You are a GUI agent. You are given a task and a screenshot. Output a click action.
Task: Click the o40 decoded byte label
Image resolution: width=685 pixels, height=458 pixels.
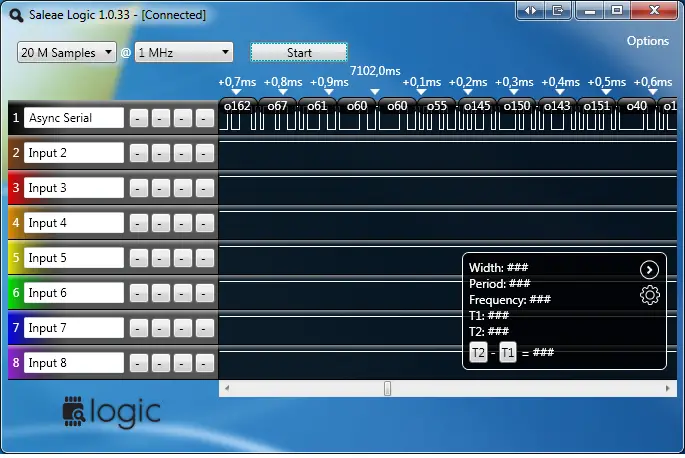[637, 106]
